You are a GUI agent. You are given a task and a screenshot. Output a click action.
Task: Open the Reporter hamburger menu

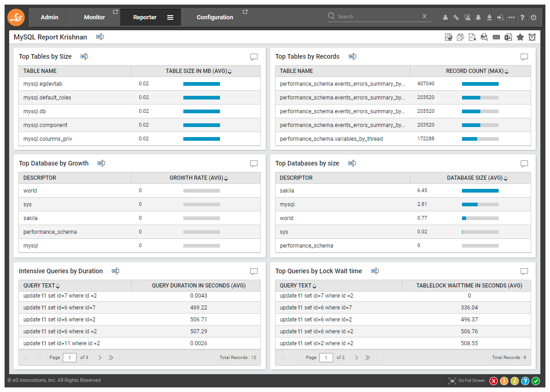[x=170, y=17]
